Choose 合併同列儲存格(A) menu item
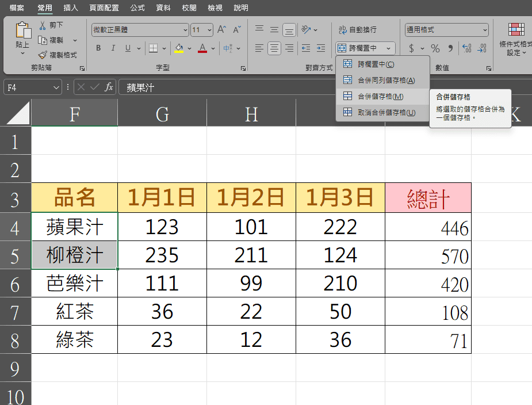532x405 pixels. point(382,80)
